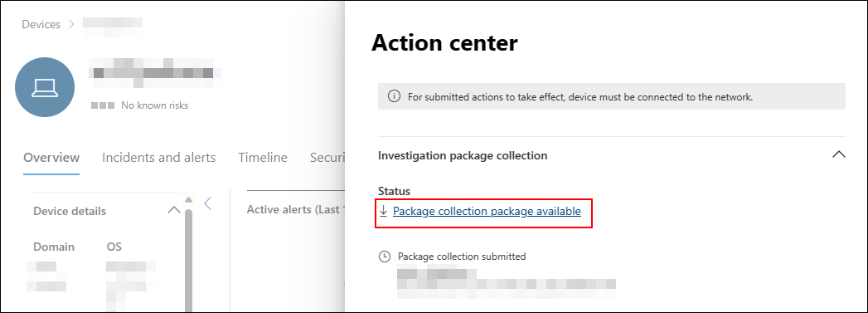Click the scrollbar up arrow in Device details

coord(188,199)
